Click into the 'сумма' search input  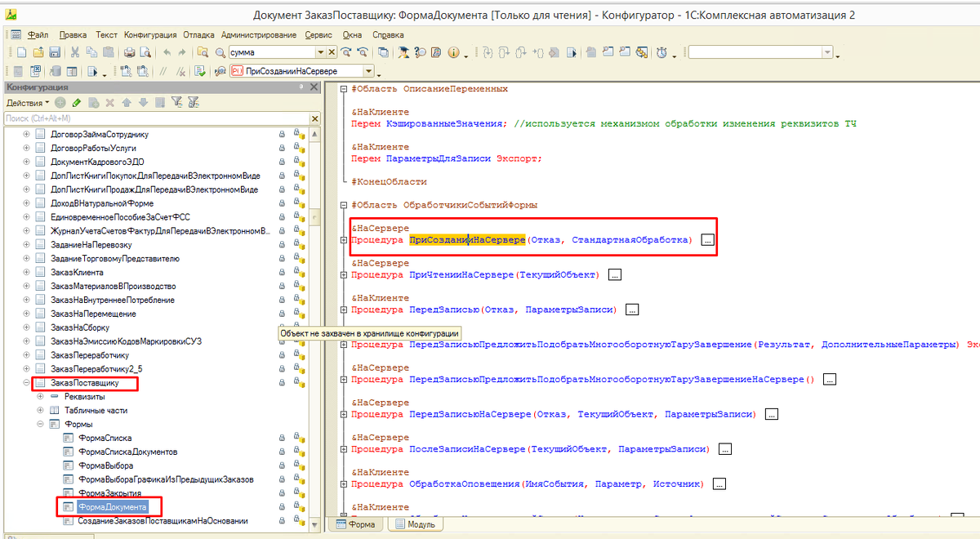click(272, 52)
